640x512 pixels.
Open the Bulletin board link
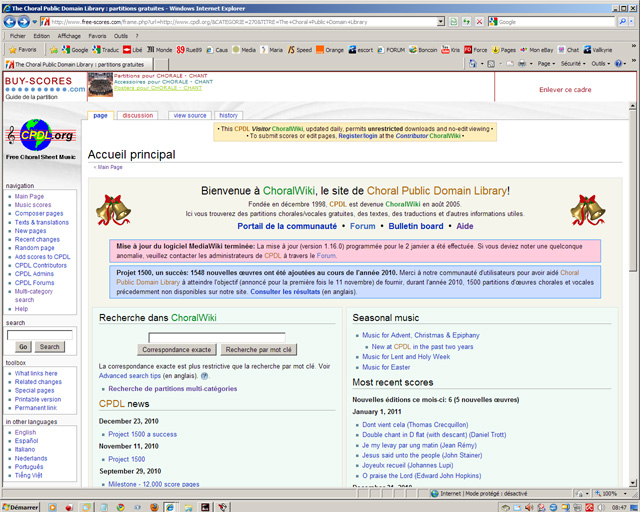pyautogui.click(x=416, y=226)
